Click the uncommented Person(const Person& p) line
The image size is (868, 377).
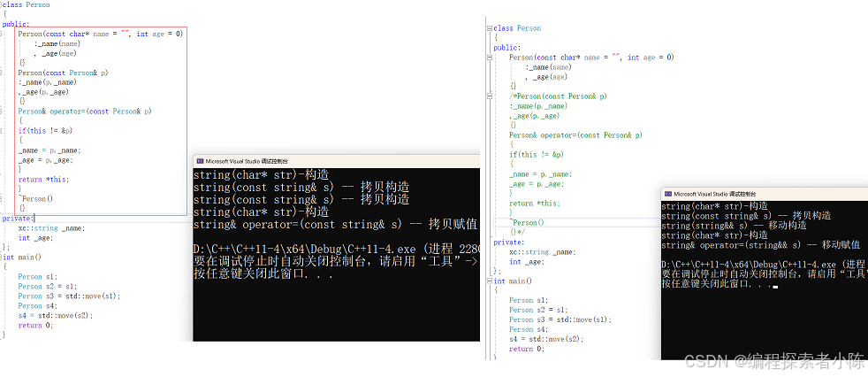[x=63, y=73]
